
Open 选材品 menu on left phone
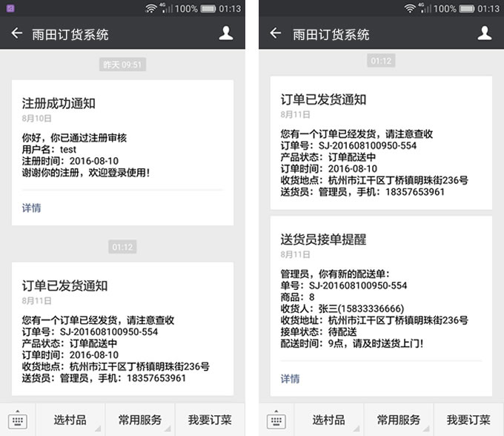point(70,420)
